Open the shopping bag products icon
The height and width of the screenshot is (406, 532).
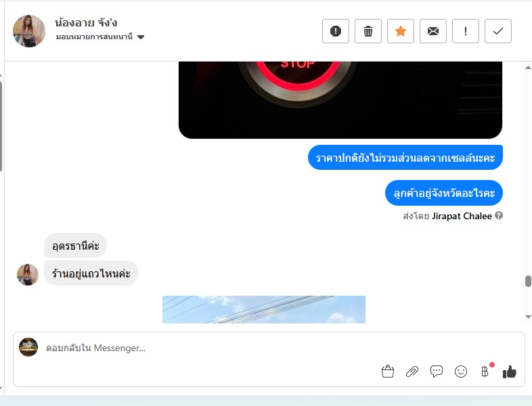coord(388,371)
